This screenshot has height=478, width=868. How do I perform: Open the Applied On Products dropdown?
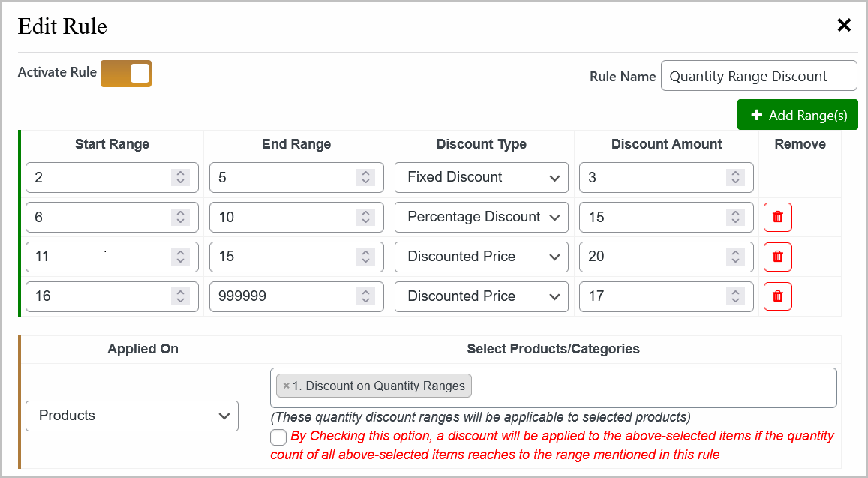pyautogui.click(x=132, y=416)
